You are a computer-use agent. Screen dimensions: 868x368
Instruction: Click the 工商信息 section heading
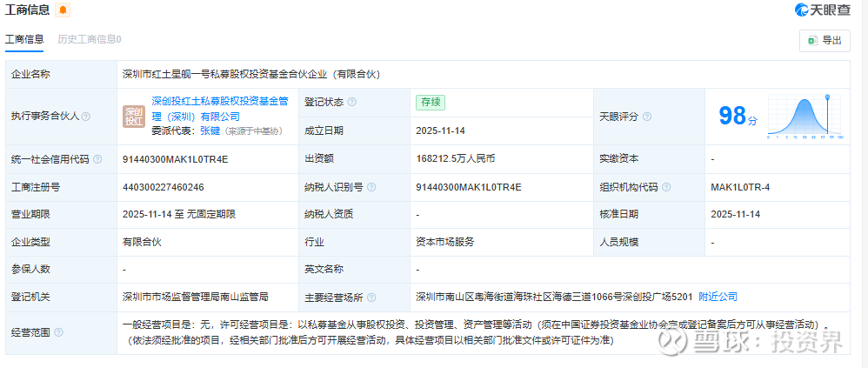coord(28,10)
